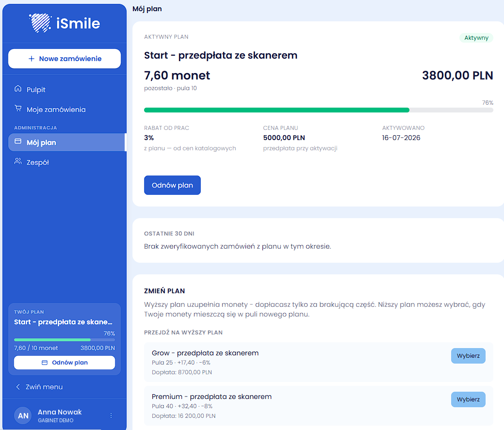Click the Dopłata: 16 200,00 PLN text
Screen dimensions: 504x430
(183, 416)
